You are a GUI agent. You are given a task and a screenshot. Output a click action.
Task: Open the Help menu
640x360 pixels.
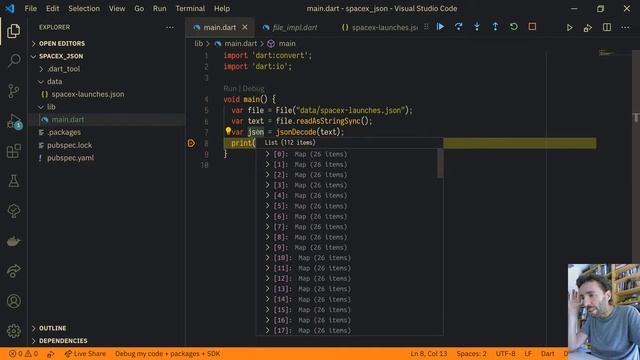coord(222,9)
